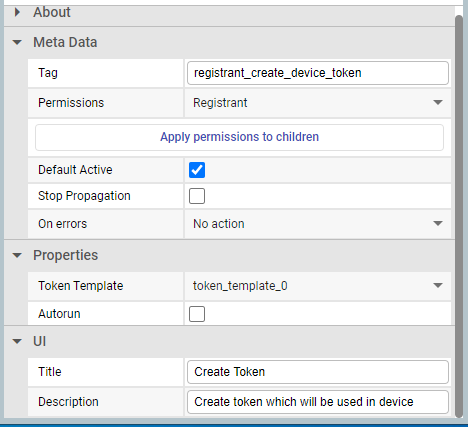Viewport: 468px width, 427px height.
Task: Enable the Autorun checkbox
Action: (x=197, y=314)
